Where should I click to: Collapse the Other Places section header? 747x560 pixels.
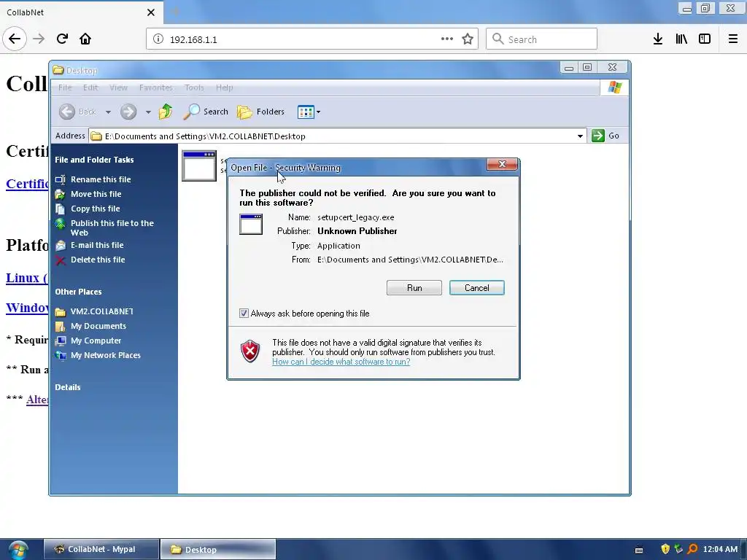(78, 292)
